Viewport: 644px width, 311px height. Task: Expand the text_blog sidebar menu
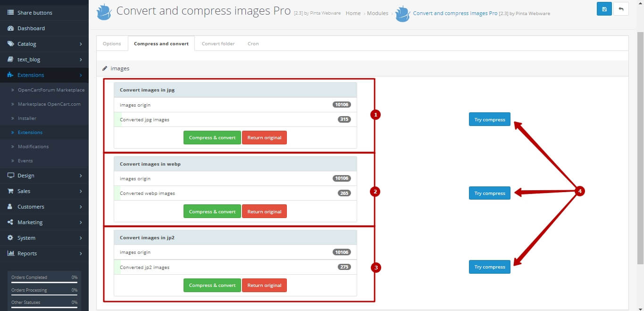click(x=81, y=59)
